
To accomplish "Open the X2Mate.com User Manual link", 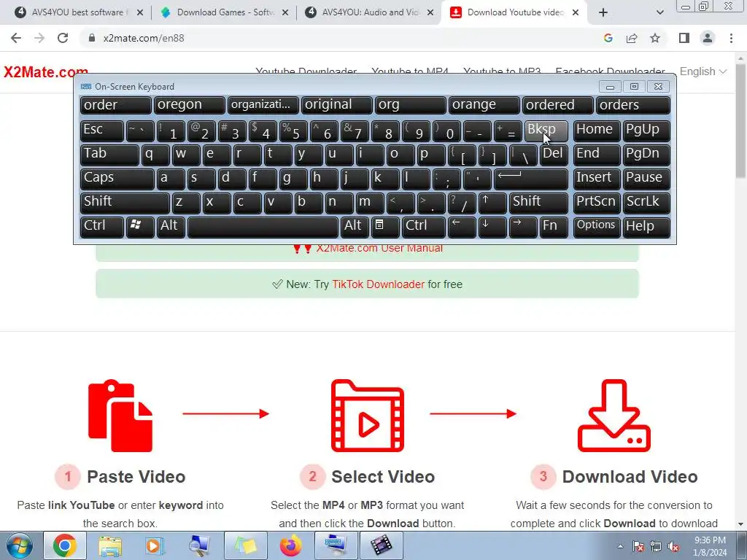I will pyautogui.click(x=379, y=248).
